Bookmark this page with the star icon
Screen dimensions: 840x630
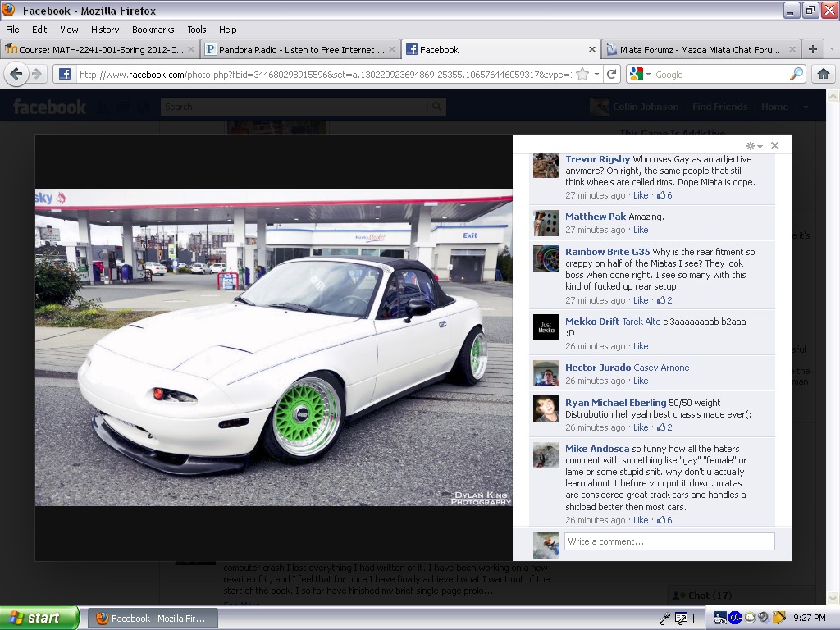pyautogui.click(x=582, y=74)
